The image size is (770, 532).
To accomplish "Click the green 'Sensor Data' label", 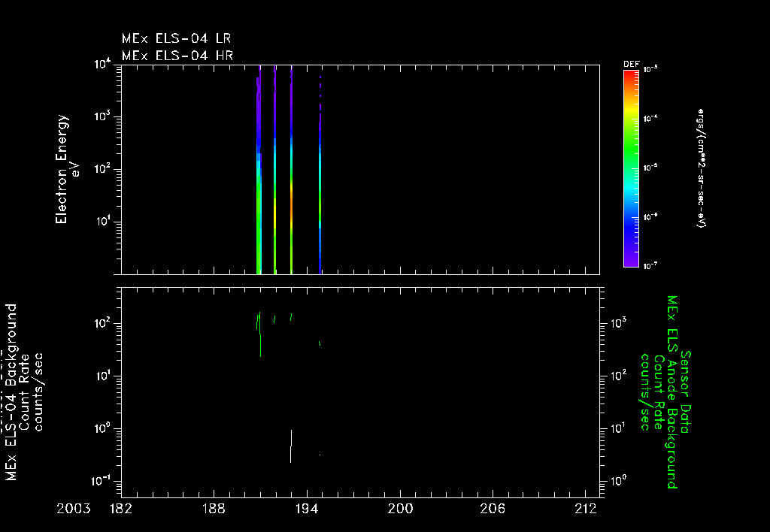I will click(x=686, y=392).
